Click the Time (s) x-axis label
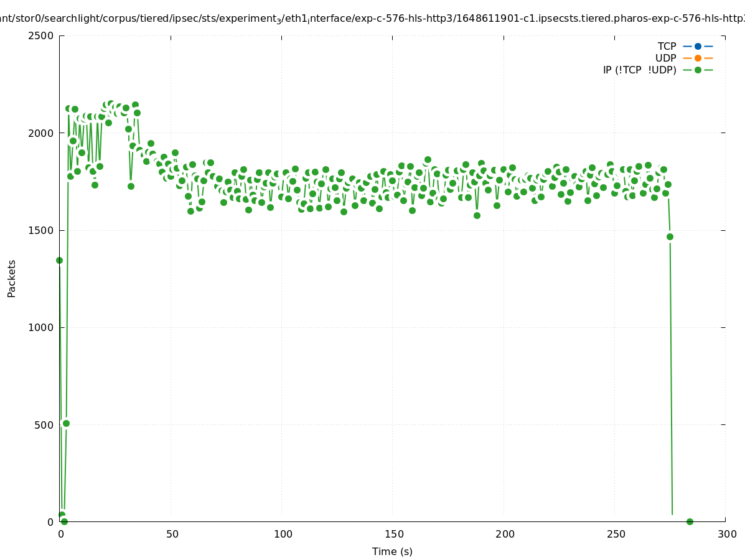Image resolution: width=745 pixels, height=560 pixels. pos(392,551)
